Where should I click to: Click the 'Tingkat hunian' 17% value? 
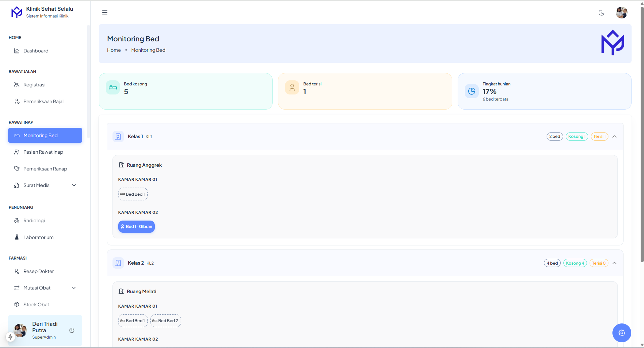490,91
